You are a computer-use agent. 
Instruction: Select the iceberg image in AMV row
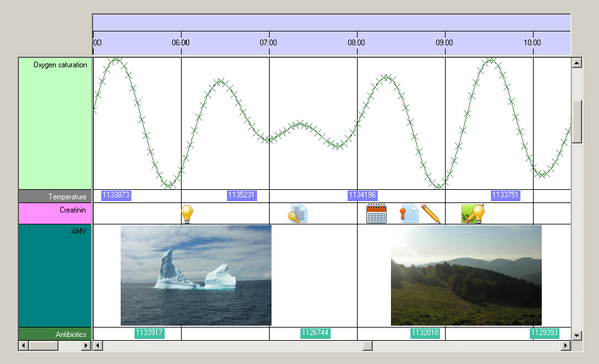(196, 275)
